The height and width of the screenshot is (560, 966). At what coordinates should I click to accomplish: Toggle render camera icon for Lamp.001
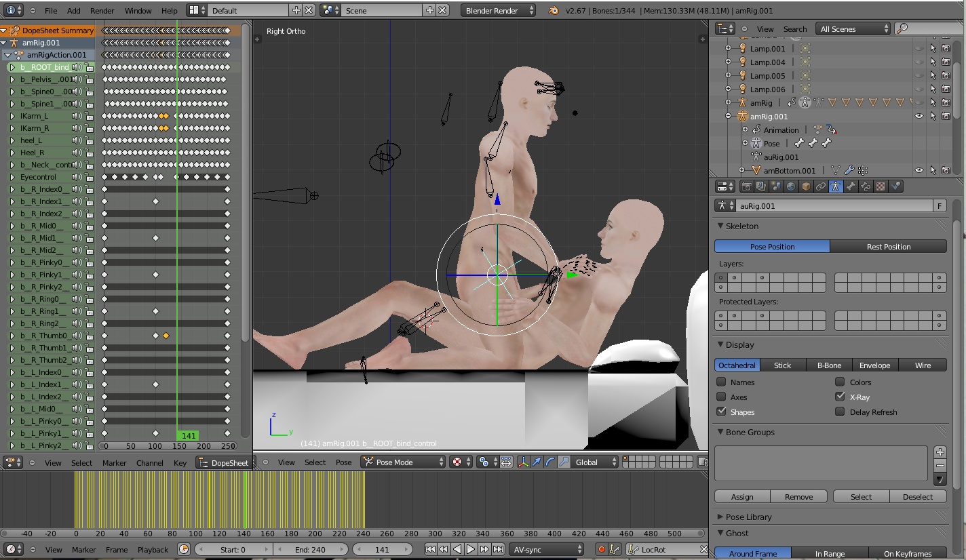(946, 48)
